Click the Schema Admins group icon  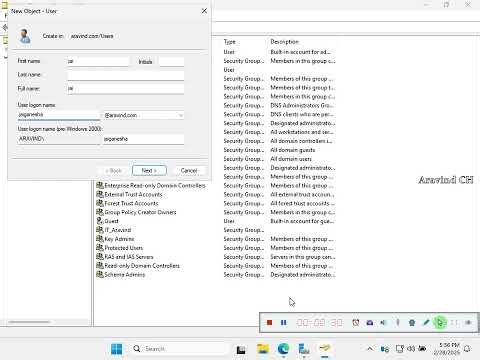tap(100, 274)
